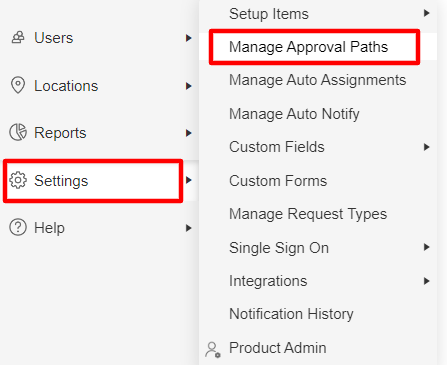Click the Locations map pin icon
This screenshot has height=365, width=447.
18,85
